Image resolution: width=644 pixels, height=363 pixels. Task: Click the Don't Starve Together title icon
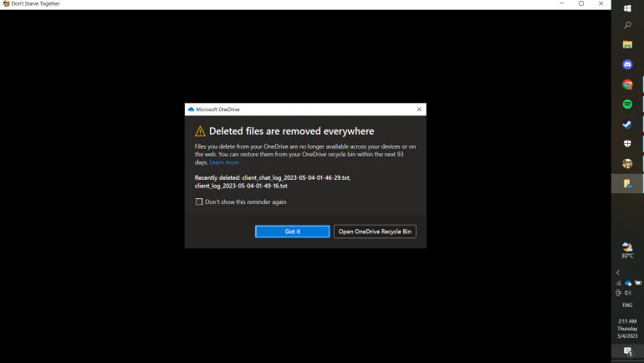coord(6,3)
